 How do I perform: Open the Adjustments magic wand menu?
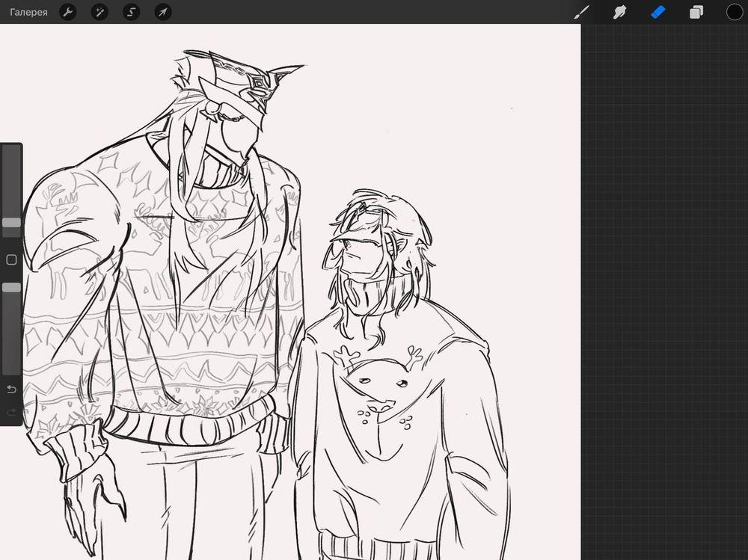click(x=99, y=12)
